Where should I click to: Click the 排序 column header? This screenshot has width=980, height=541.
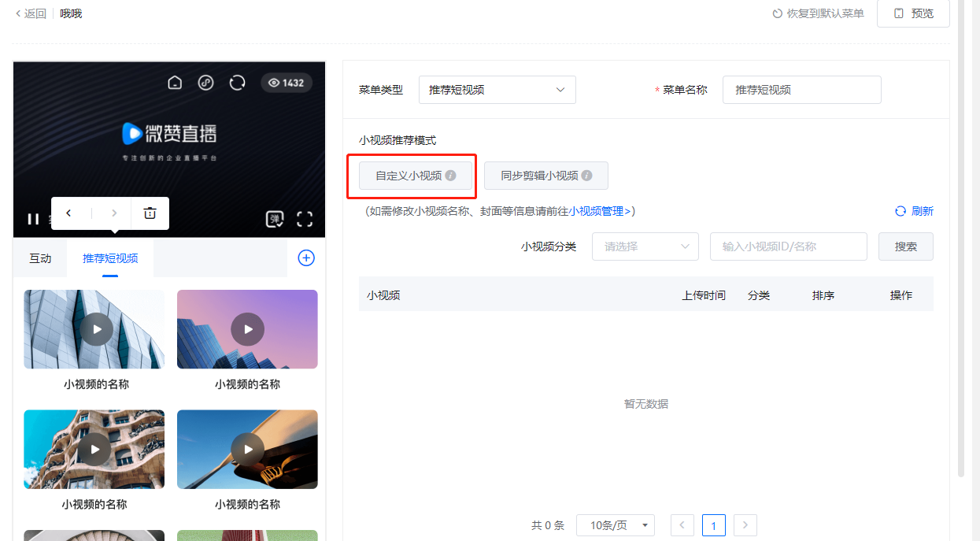(823, 295)
